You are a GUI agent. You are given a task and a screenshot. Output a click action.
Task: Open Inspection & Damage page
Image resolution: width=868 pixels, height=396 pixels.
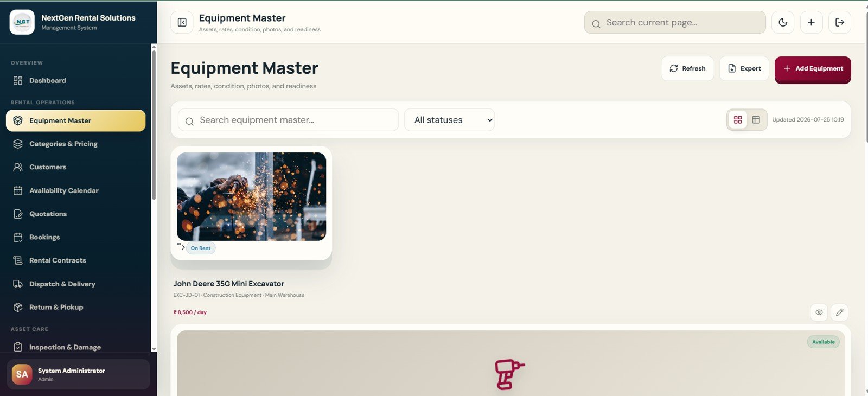coord(75,347)
